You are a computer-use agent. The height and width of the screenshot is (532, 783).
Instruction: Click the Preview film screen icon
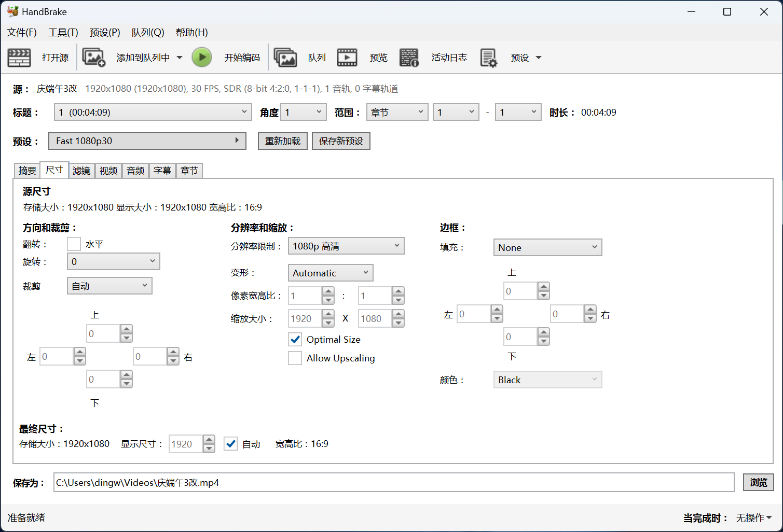[x=347, y=58]
